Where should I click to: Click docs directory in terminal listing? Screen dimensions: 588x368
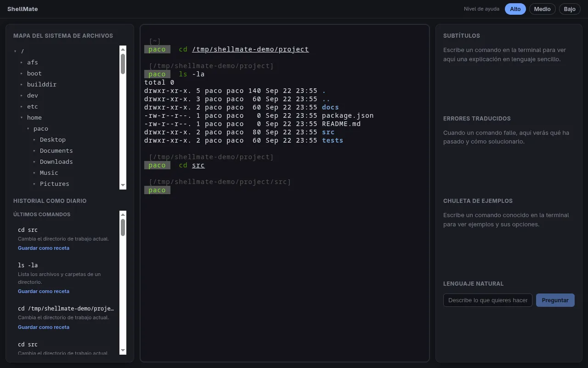pyautogui.click(x=330, y=107)
